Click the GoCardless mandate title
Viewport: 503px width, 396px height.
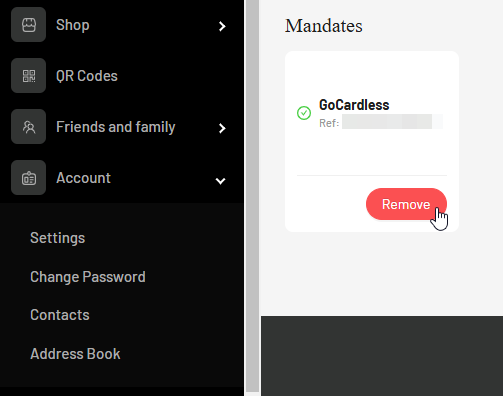click(354, 105)
